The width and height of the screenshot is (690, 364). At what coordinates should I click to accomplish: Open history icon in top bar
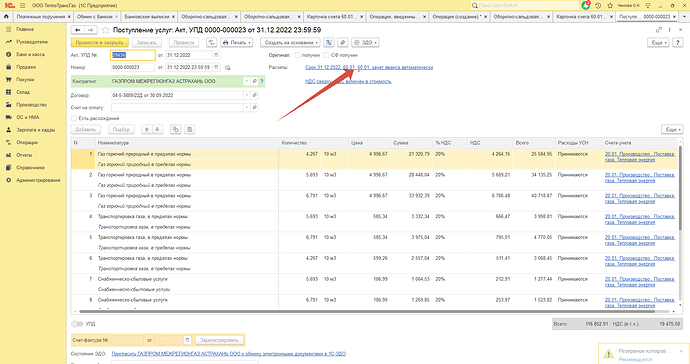598,5
